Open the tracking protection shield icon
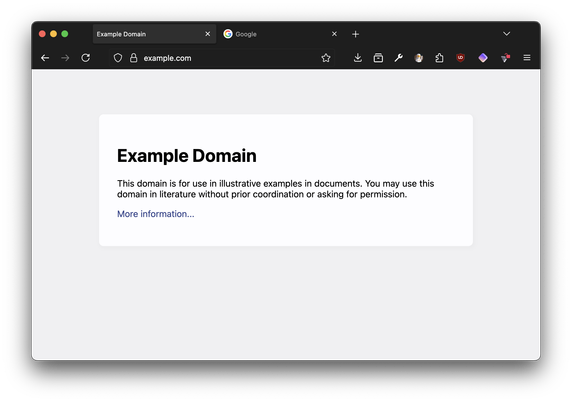The height and width of the screenshot is (402, 572). point(118,58)
